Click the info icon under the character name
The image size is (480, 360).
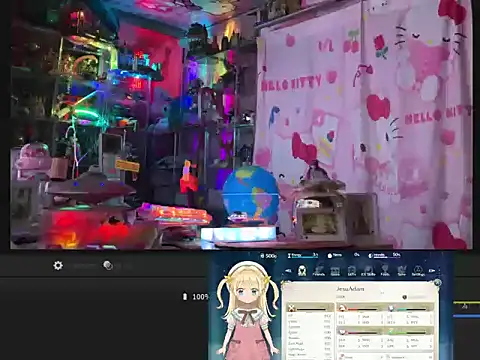coord(404,297)
